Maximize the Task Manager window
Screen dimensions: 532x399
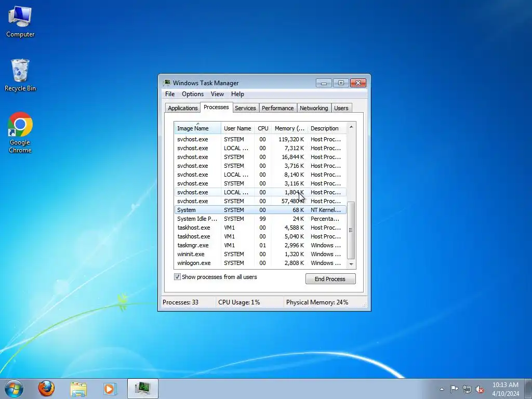coord(341,83)
